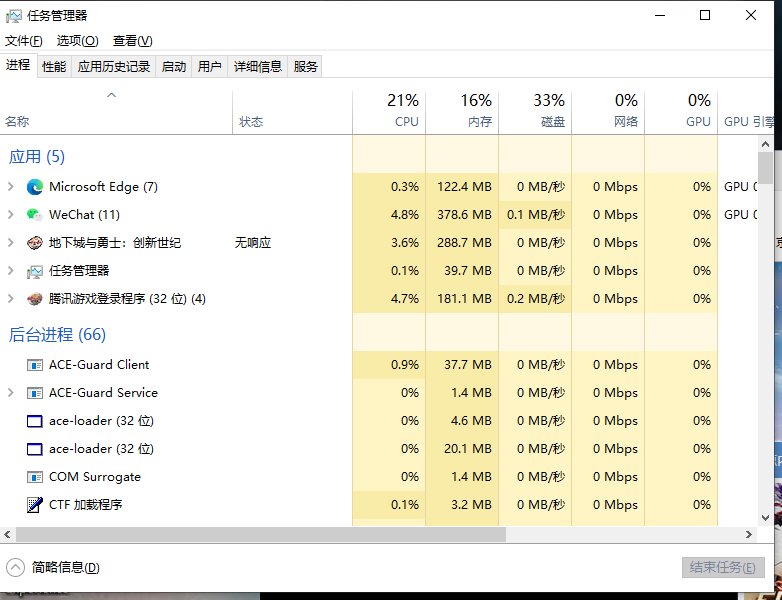Click the 任务管理器 process icon
Image resolution: width=782 pixels, height=600 pixels.
(x=35, y=271)
